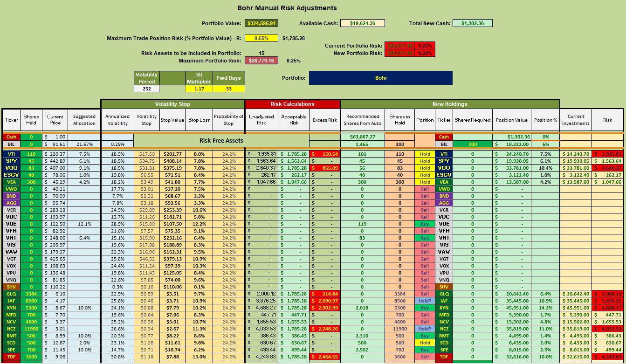Select the SD Multiplier value 1.17
The height and width of the screenshot is (364, 626).
(199, 89)
